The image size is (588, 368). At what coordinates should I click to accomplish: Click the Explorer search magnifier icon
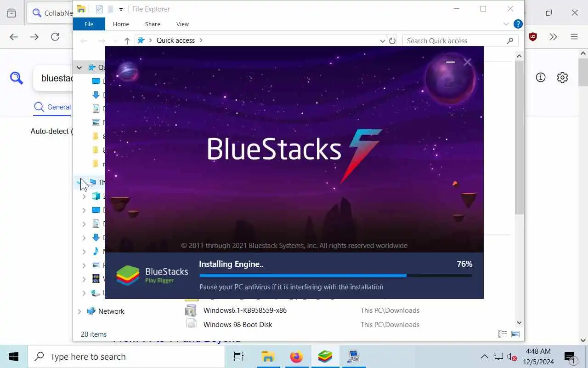tap(510, 40)
